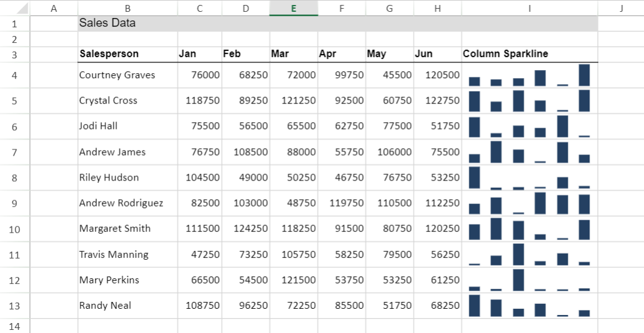Screen dimensions: 644x333
Task: Select Riley Hudson sparkline chart
Action: pos(529,178)
